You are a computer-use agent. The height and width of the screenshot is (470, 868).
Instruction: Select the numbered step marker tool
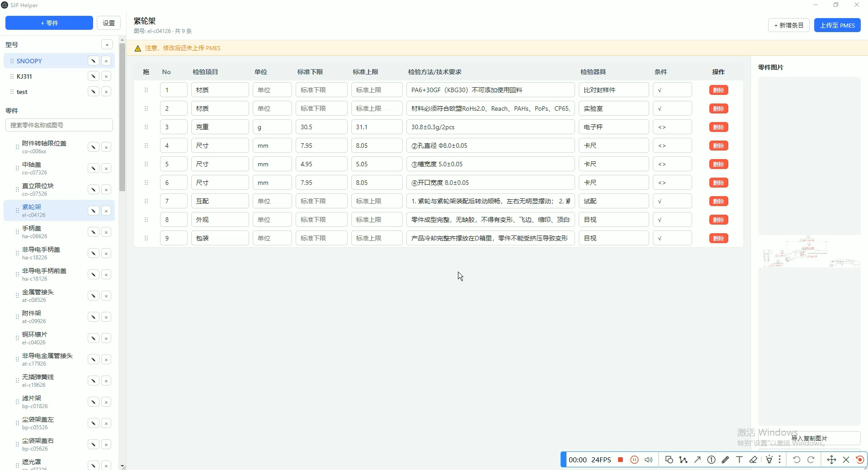tap(711, 460)
